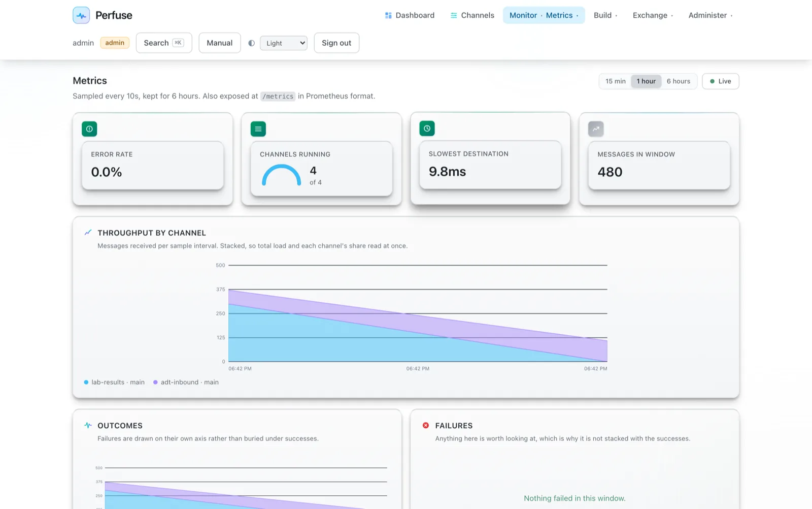Screen dimensions: 812x509
Task: Expand the Administer menu
Action: [x=710, y=15]
